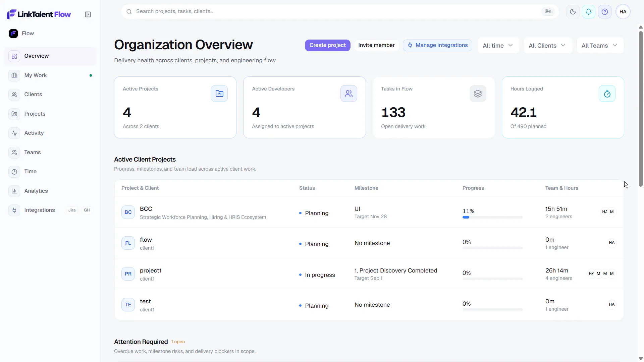Click the BC project badge
Viewport: 644px width, 362px height.
pyautogui.click(x=128, y=212)
